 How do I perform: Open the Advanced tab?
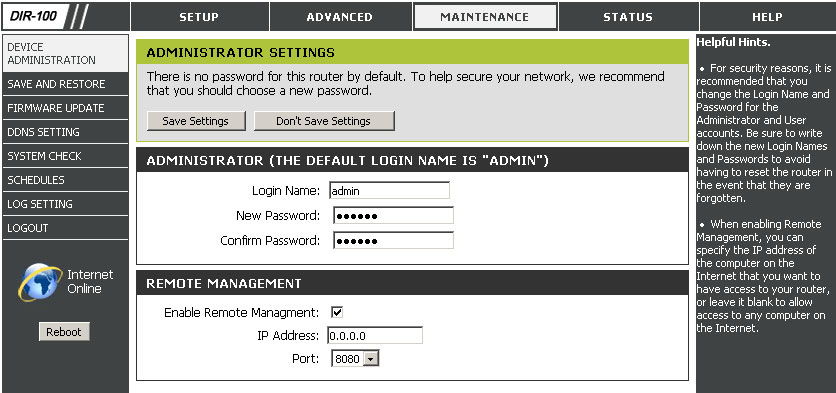pyautogui.click(x=340, y=17)
